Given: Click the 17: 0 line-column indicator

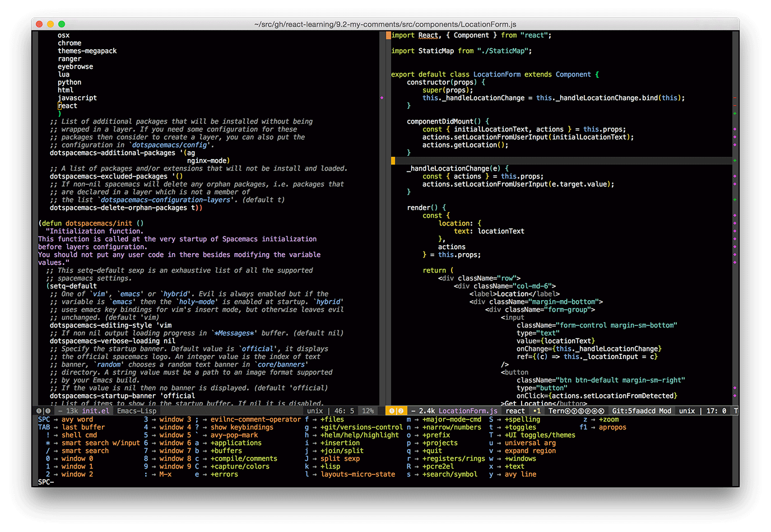Looking at the screenshot, I should [716, 411].
